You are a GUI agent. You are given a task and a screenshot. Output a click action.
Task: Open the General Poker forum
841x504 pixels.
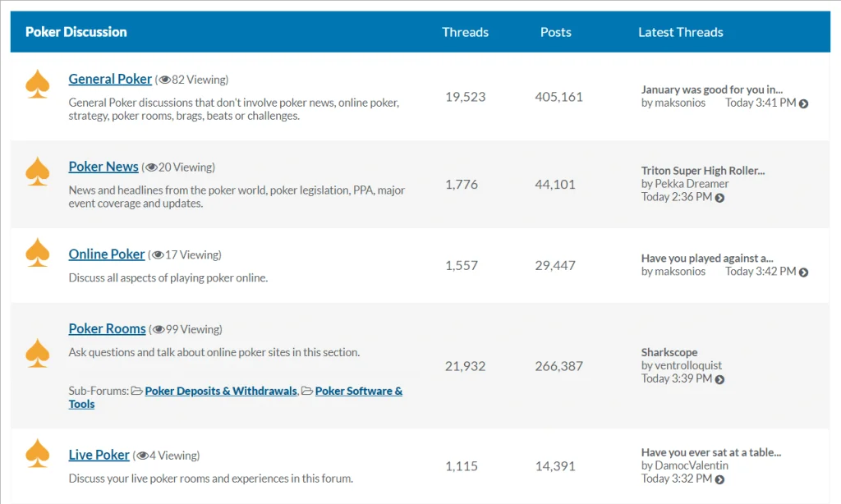click(x=110, y=79)
